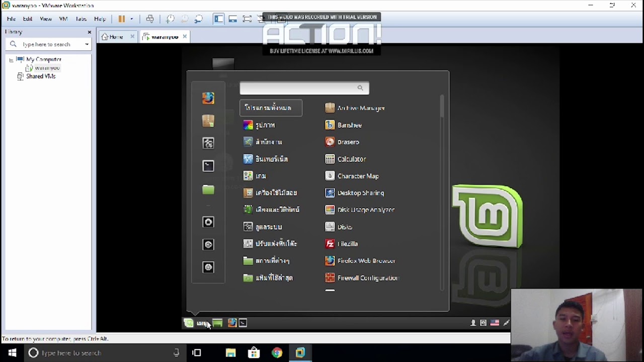The width and height of the screenshot is (644, 362).
Task: Open the Disks utility
Action: point(339,227)
